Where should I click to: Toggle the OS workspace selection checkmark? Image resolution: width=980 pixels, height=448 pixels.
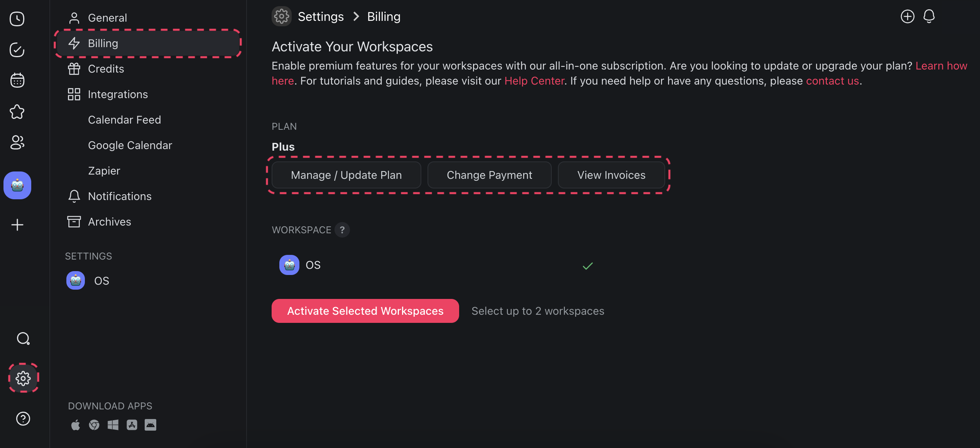coord(588,266)
